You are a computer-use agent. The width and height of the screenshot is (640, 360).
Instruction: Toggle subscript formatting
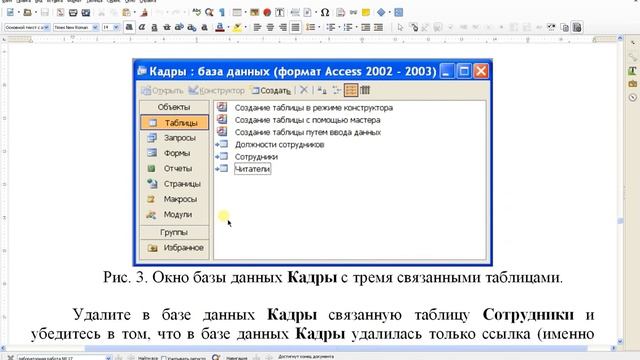click(192, 27)
